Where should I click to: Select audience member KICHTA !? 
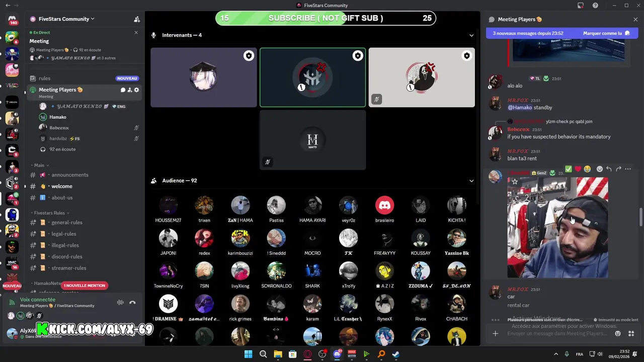coord(457,210)
